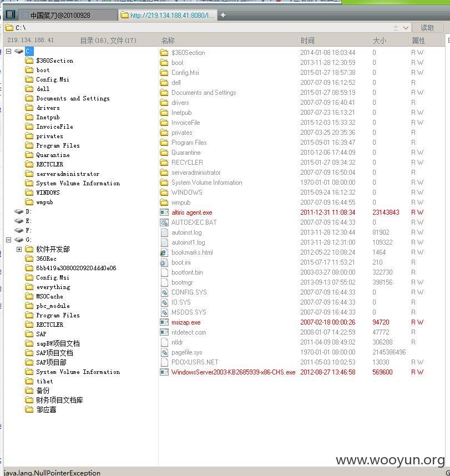This screenshot has width=450, height=476.
Task: Select the D: drive icon in tree
Action: point(19,211)
